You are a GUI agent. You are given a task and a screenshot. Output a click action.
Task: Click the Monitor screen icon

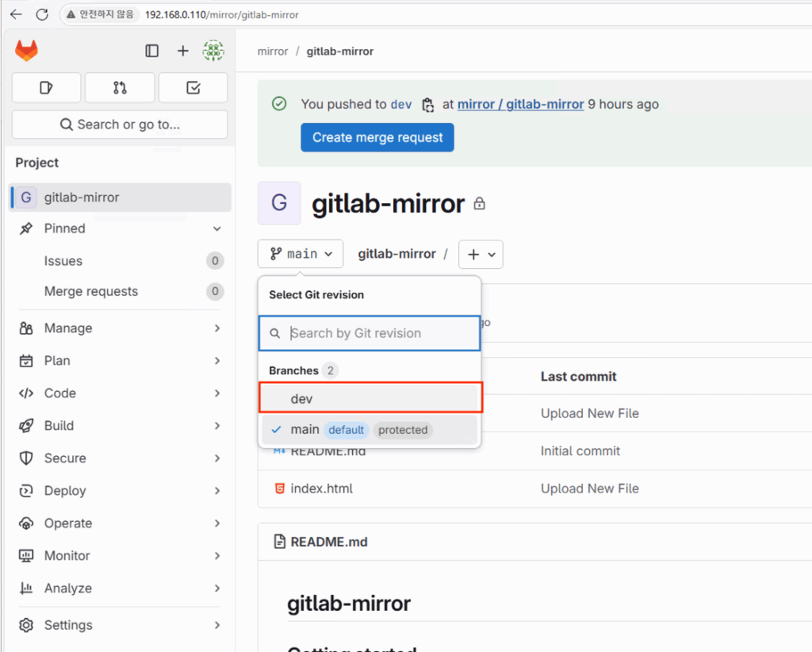click(x=26, y=556)
